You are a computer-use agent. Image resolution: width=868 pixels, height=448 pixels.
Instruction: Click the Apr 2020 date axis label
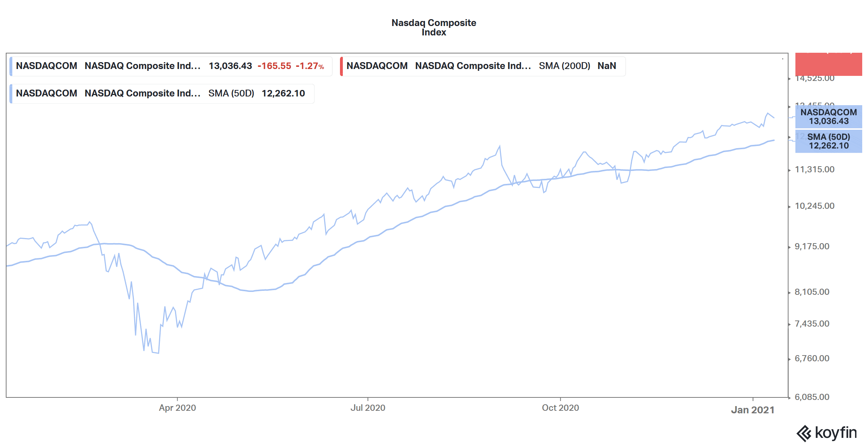(177, 408)
